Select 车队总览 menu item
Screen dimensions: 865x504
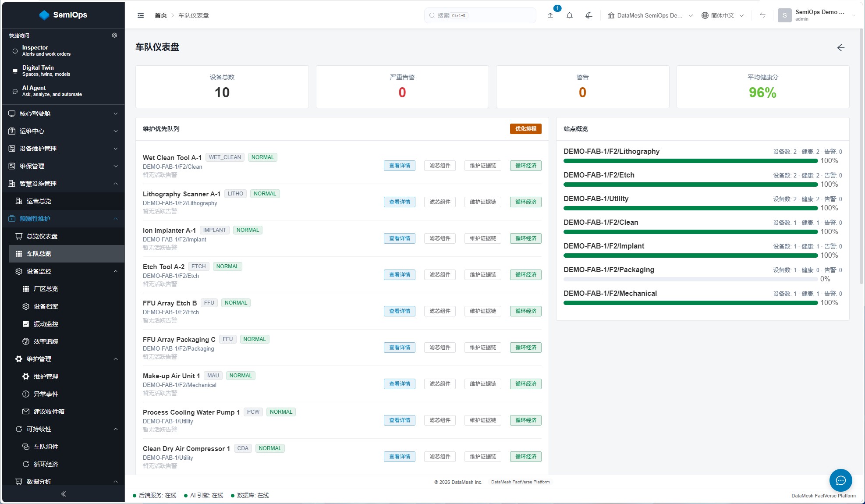[x=67, y=254]
